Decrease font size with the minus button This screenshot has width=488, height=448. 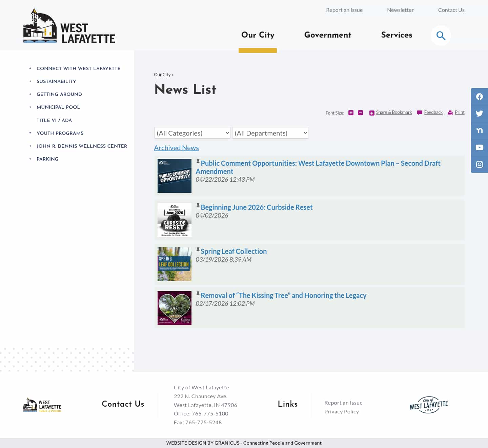360,113
